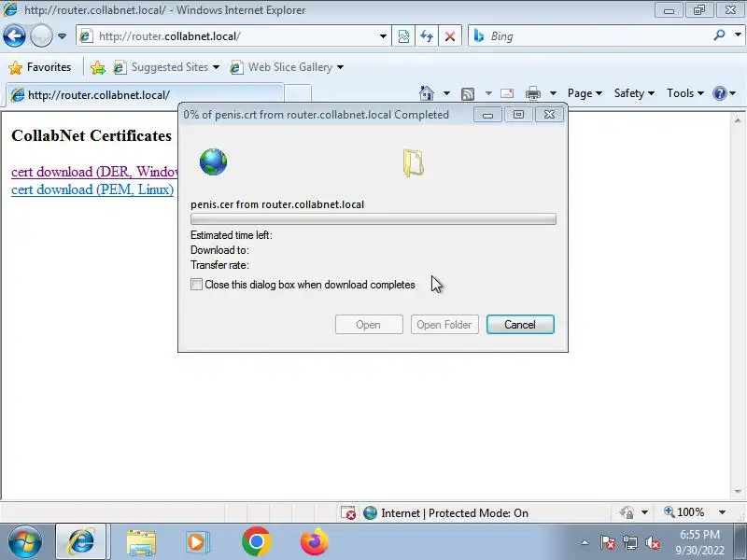Expand the feeds dropdown arrow
This screenshot has height=560, width=747.
point(488,93)
